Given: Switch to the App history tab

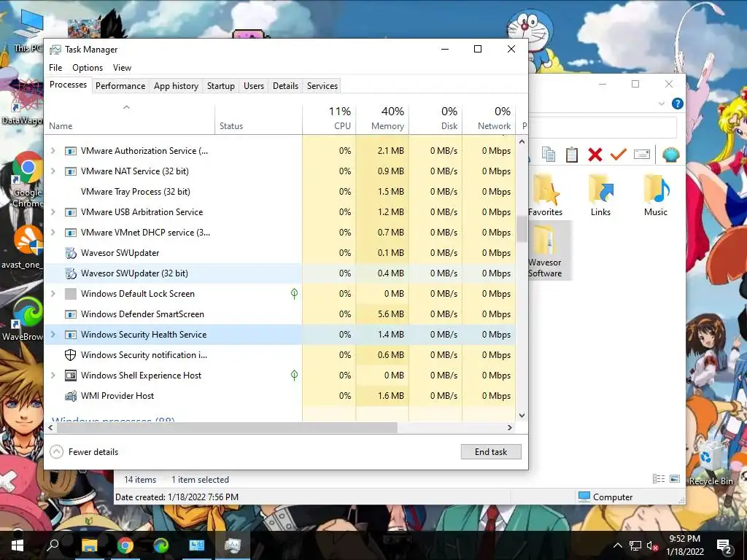Looking at the screenshot, I should [176, 86].
